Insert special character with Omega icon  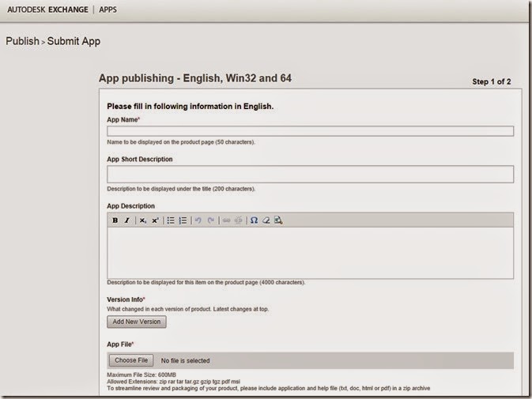point(254,220)
